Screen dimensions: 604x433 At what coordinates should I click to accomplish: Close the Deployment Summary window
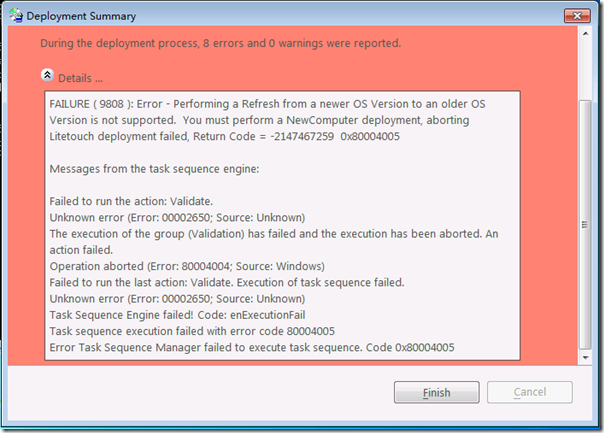[x=577, y=16]
